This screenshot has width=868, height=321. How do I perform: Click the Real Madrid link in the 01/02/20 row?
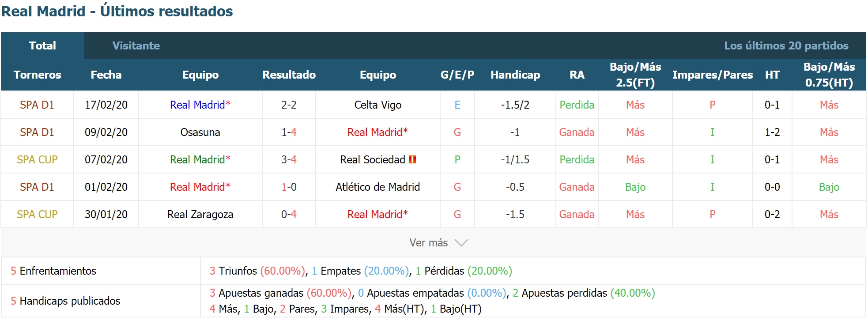point(200,187)
